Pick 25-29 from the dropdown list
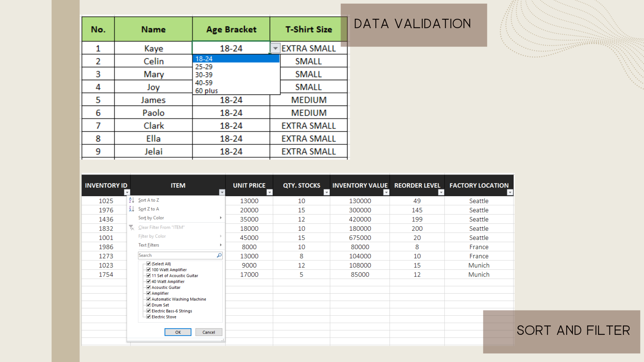Image resolution: width=644 pixels, height=362 pixels. (x=236, y=67)
